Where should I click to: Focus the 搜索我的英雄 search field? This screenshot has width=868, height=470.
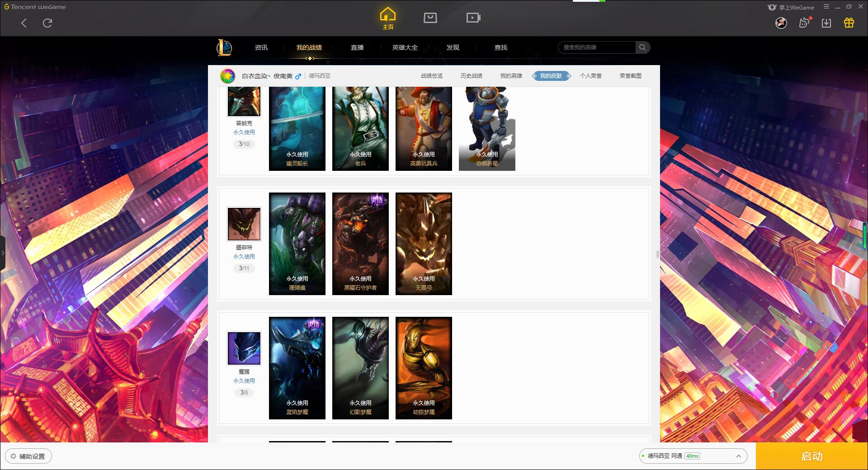coord(597,47)
